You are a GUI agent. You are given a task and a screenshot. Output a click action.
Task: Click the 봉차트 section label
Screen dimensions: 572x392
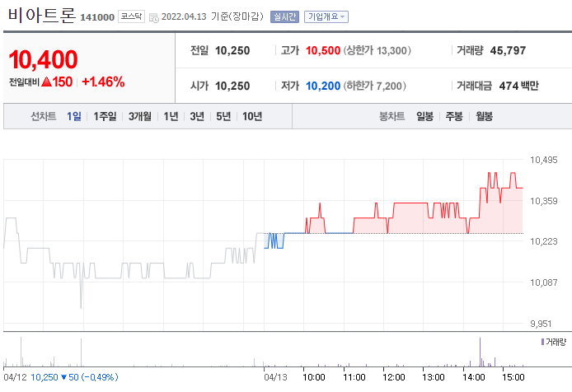[x=391, y=116]
